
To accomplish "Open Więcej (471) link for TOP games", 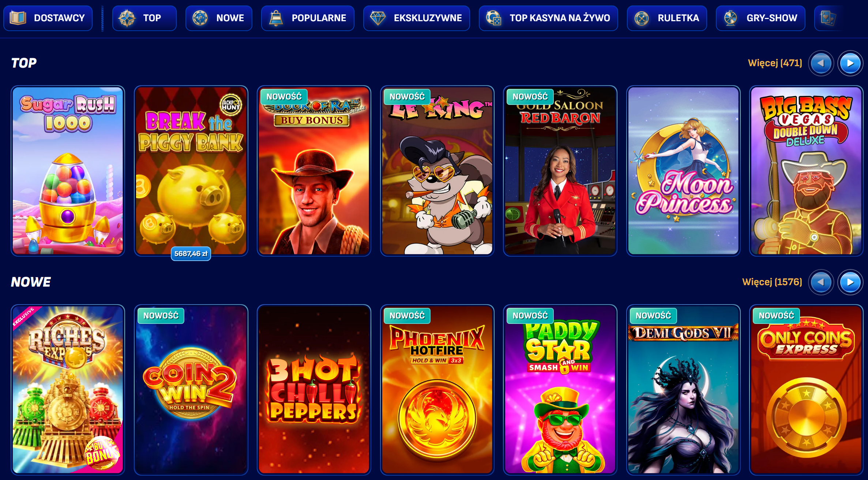I will pos(775,63).
